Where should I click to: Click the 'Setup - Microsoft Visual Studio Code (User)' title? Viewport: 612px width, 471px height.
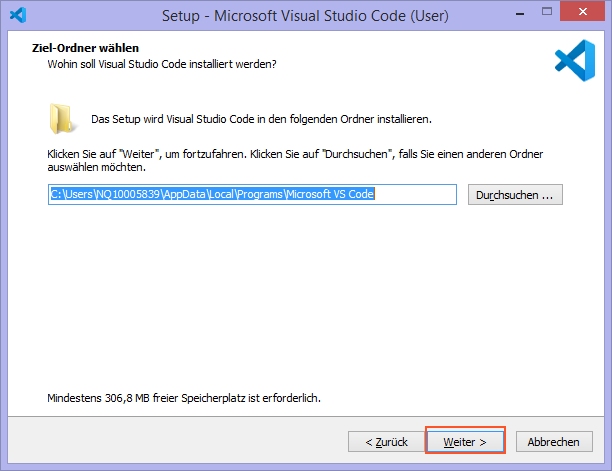click(305, 16)
